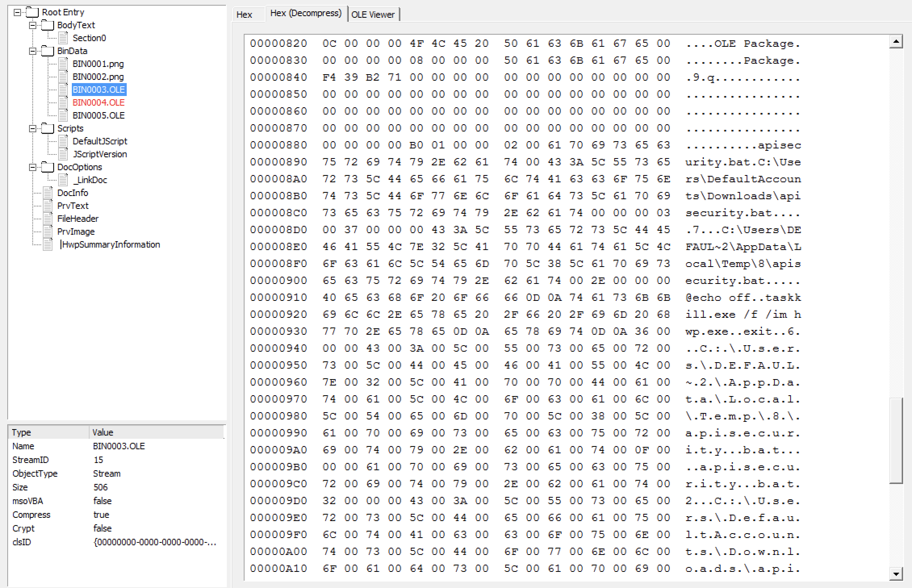Viewport: 912px width, 588px height.
Task: Click the hex view scroll up arrow
Action: click(896, 41)
